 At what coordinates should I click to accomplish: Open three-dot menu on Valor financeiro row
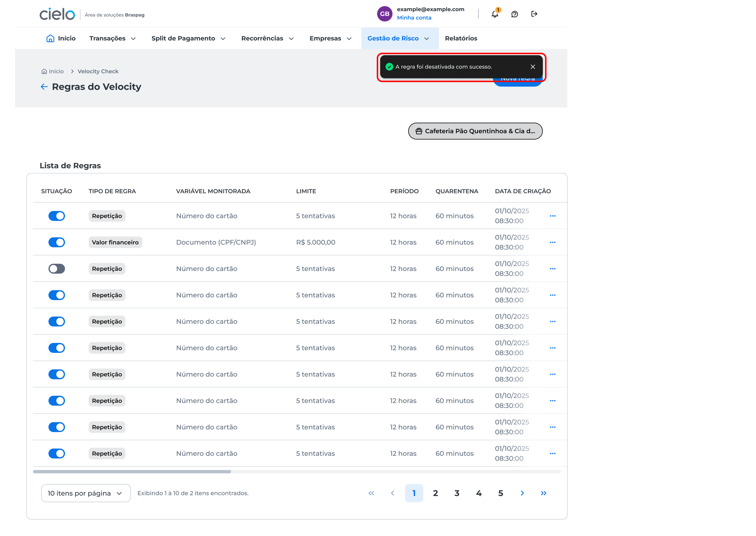click(552, 242)
